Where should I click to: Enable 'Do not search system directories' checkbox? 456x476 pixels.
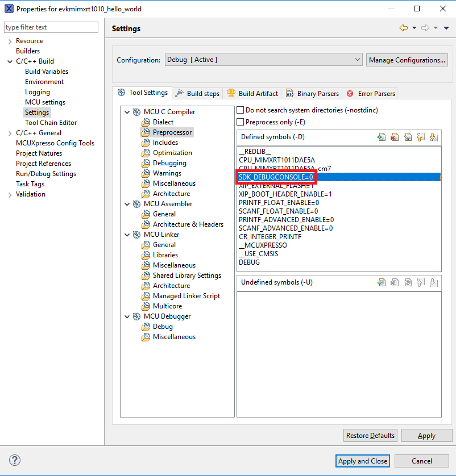click(241, 110)
